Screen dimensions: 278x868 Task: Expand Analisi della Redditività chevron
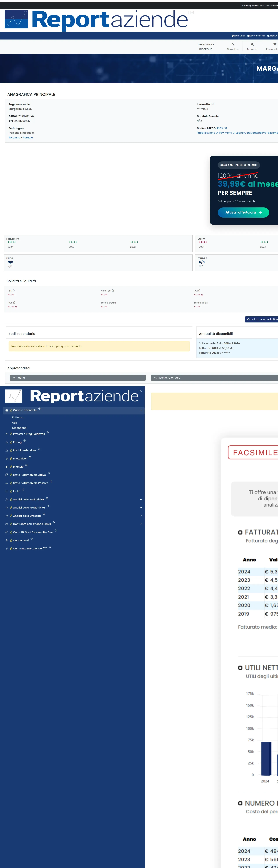point(141,499)
